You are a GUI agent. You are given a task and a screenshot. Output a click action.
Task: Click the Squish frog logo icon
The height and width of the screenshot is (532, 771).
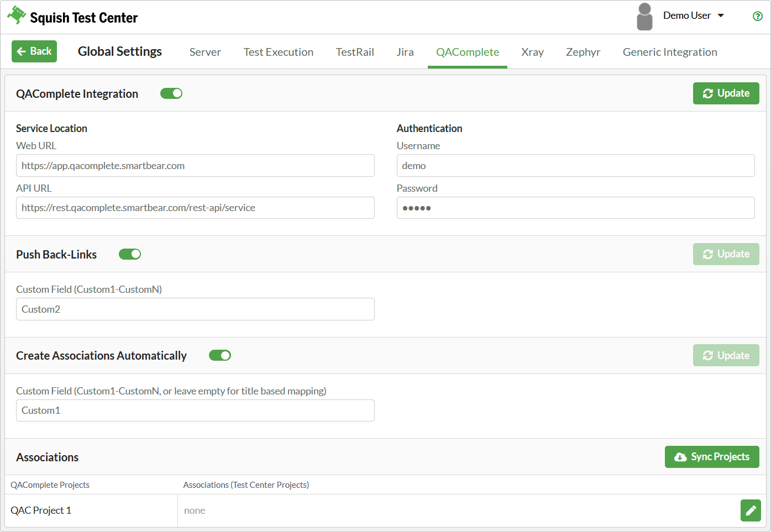17,15
